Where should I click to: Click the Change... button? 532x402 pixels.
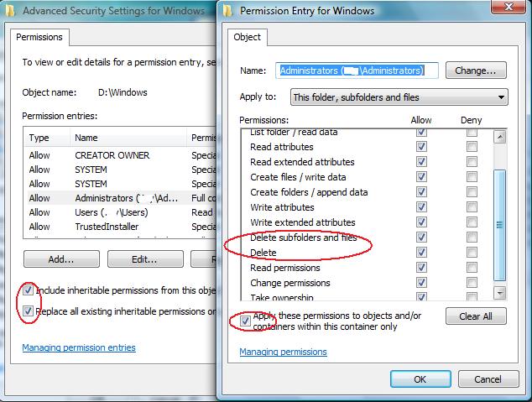(476, 70)
